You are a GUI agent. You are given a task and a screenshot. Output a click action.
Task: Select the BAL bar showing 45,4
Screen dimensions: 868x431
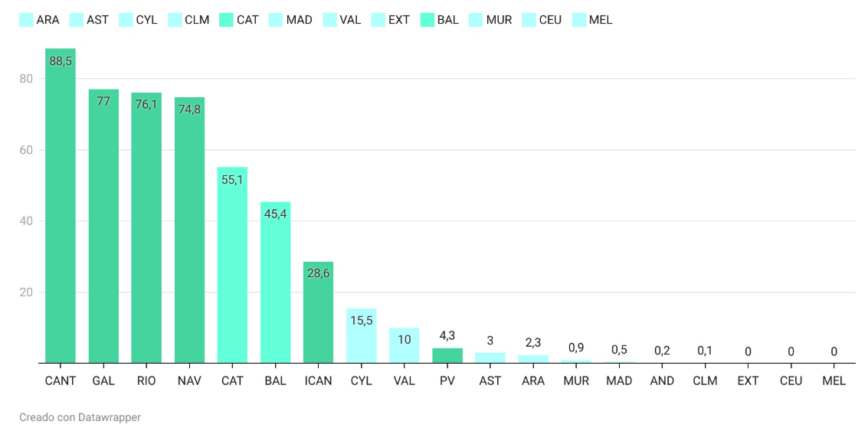275,283
